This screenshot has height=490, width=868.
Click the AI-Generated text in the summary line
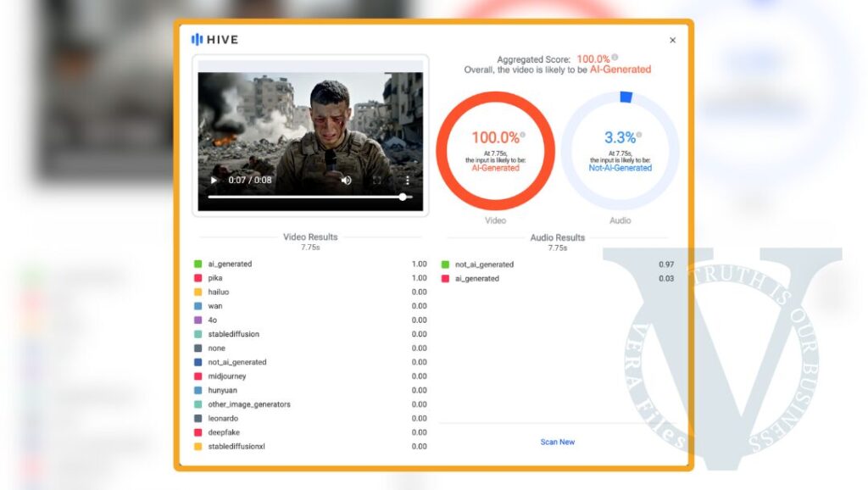(620, 70)
